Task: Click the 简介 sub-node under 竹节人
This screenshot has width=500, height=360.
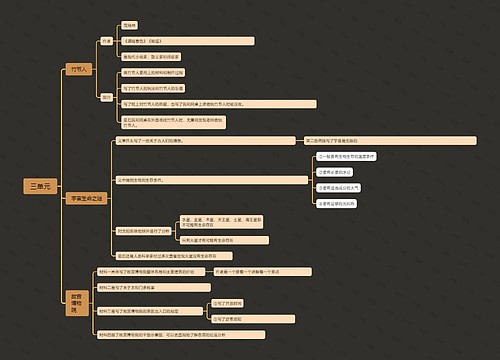Action: 107,98
